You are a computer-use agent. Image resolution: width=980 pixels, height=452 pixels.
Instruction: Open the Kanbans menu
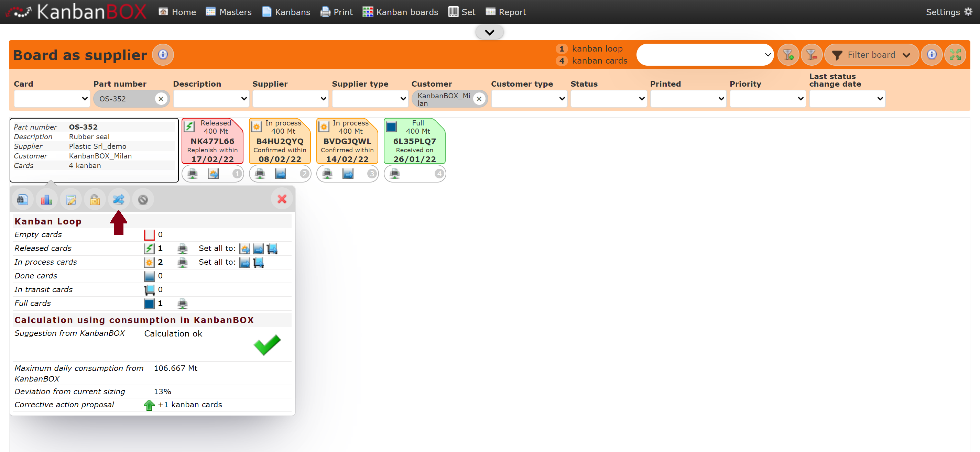pyautogui.click(x=286, y=12)
